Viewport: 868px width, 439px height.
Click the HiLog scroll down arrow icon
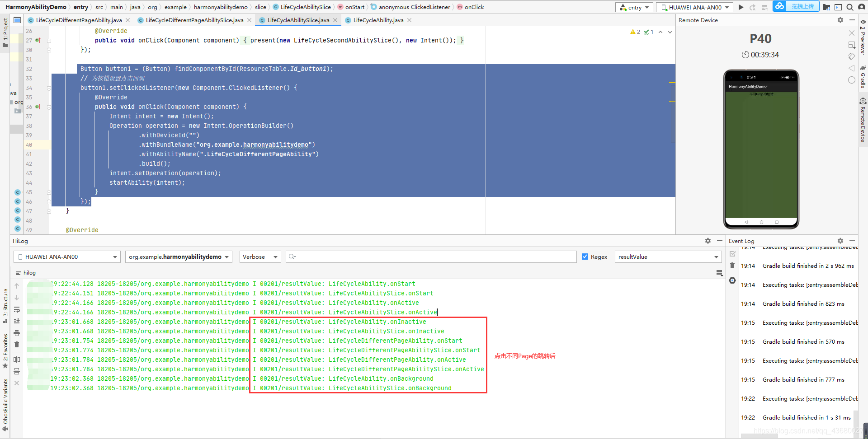click(x=17, y=298)
